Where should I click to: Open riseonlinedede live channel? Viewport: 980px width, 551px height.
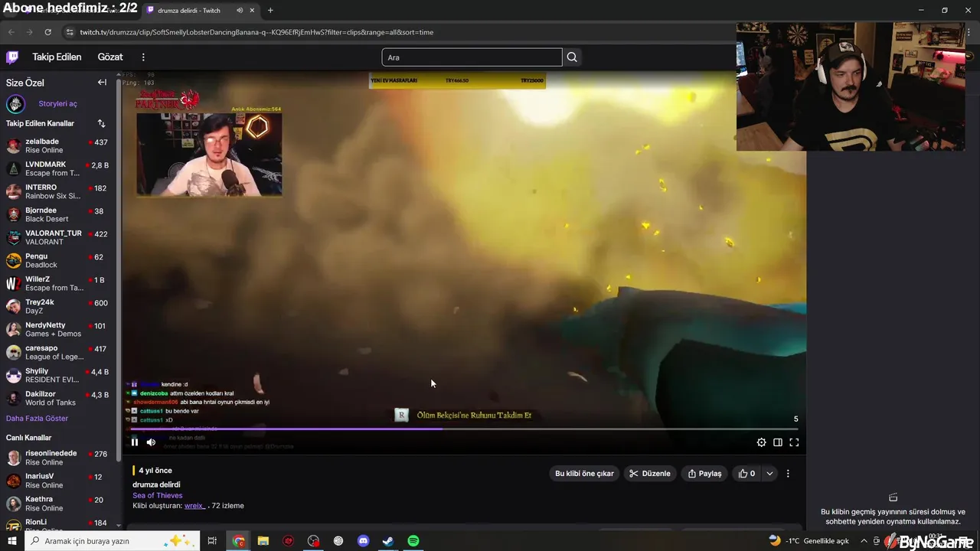coord(57,458)
